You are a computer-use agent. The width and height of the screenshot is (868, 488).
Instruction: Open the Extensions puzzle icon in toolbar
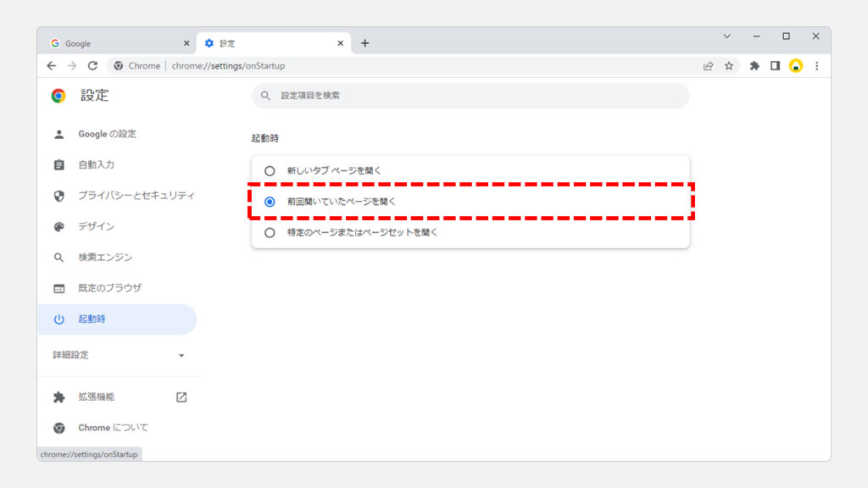(754, 65)
